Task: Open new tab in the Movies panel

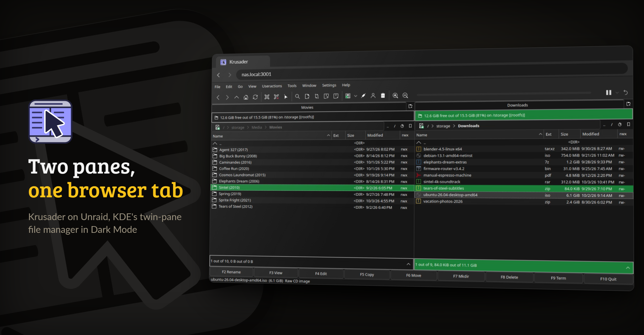Action: tap(410, 106)
